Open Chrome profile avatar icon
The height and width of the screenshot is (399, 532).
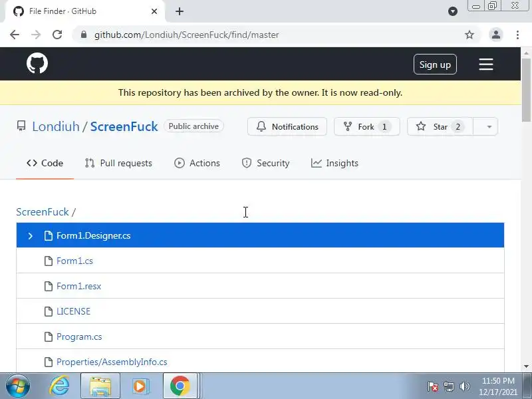(495, 35)
